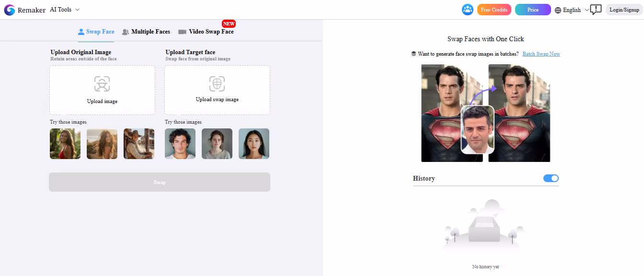
Task: Click the Remaker brand name text
Action: click(32, 10)
